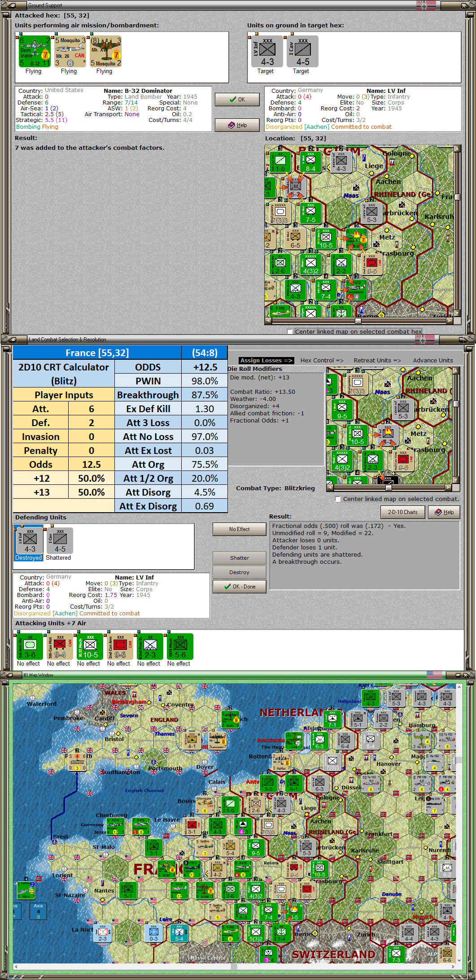The width and height of the screenshot is (476, 980).
Task: Click Land Combat mini map horizontal scrollbar thumb
Action: (x=389, y=488)
